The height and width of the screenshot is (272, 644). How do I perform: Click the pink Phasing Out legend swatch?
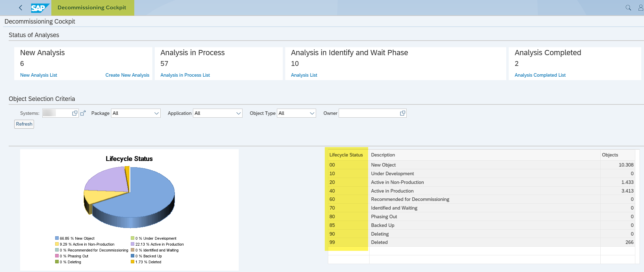(x=57, y=256)
